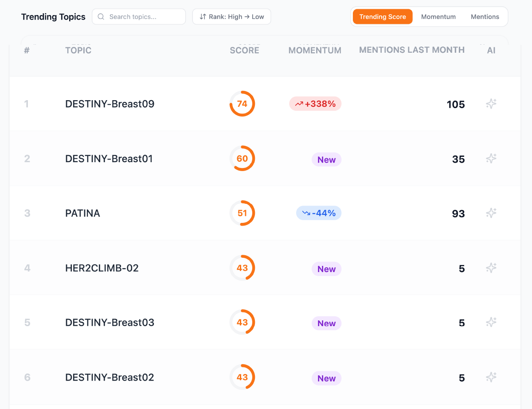Screen dimensions: 532x409
Task: Click the mentions value 93
Action: pyautogui.click(x=458, y=214)
